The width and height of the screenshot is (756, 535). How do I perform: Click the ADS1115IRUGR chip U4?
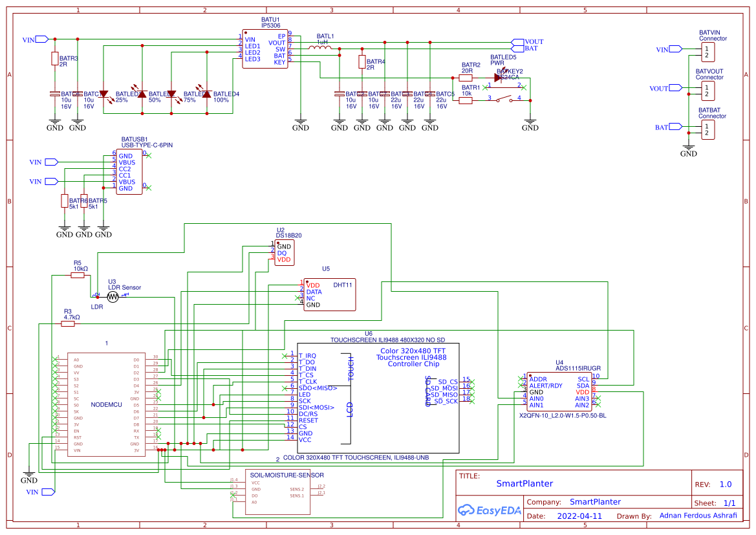(560, 391)
